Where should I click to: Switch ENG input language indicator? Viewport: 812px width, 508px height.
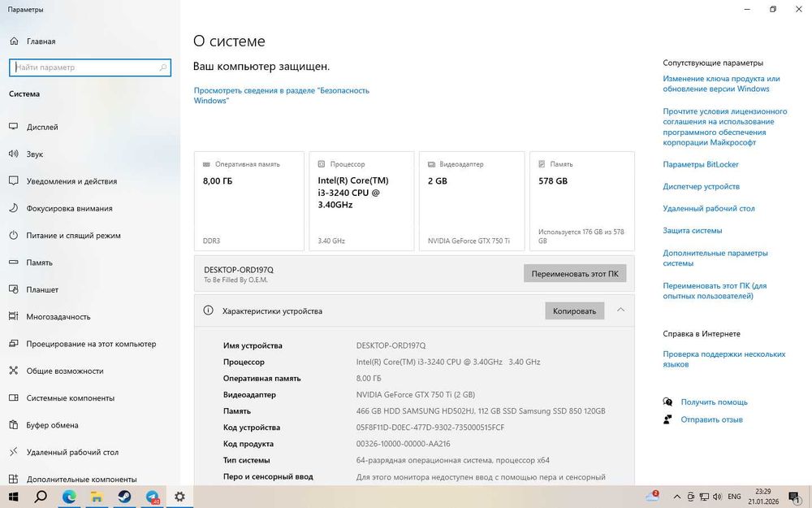pos(734,497)
